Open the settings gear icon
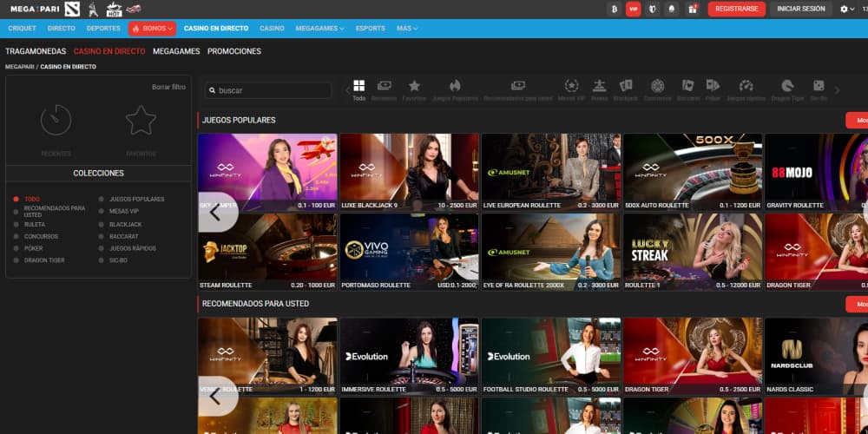 [x=844, y=9]
